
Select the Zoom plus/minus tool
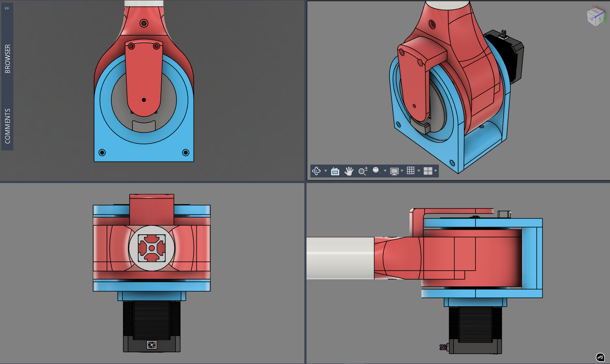(x=363, y=171)
